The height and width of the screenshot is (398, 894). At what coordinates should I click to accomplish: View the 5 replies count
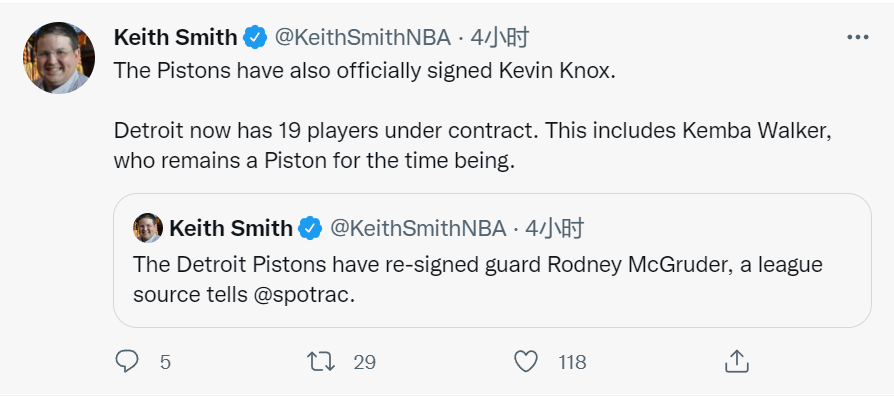(165, 362)
